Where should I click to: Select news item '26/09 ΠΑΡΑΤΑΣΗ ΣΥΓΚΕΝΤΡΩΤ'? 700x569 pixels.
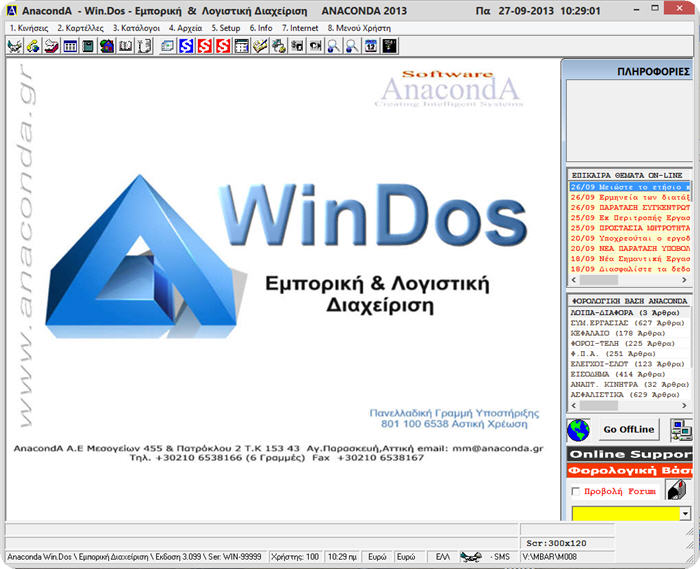630,208
